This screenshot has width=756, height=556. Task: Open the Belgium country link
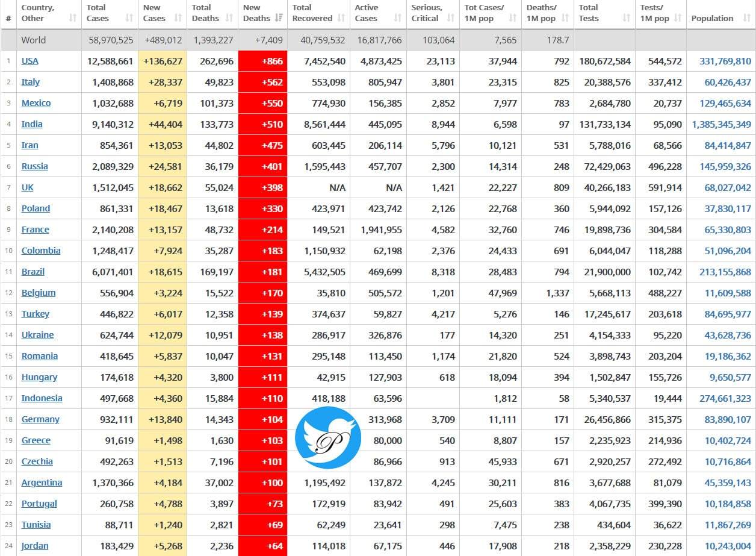coord(39,293)
